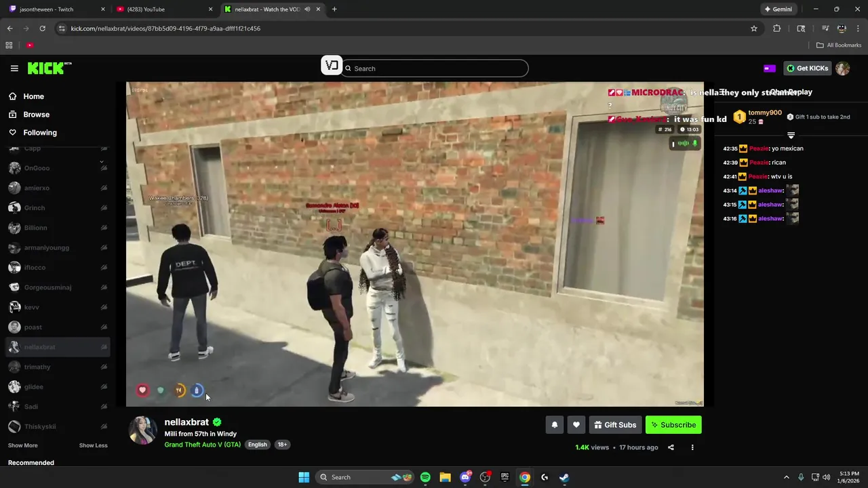The image size is (868, 488).
Task: Click the address bar URL
Action: tap(165, 28)
